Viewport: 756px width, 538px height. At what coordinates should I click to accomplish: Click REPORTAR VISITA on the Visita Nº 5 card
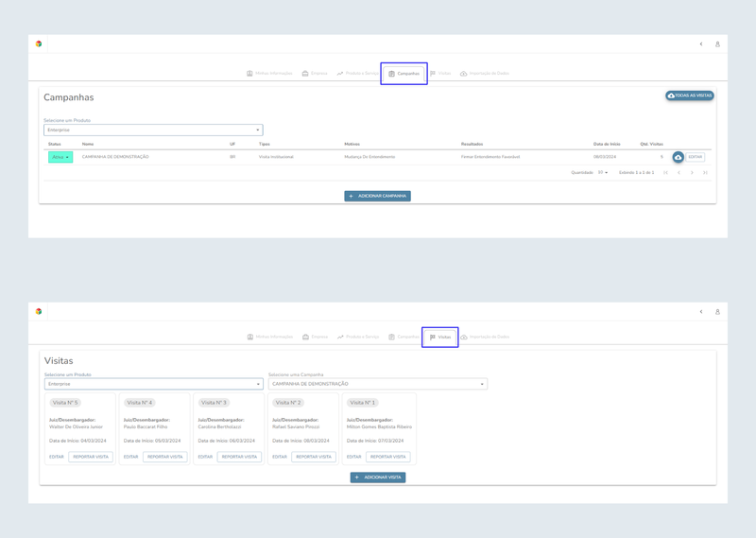pos(91,457)
